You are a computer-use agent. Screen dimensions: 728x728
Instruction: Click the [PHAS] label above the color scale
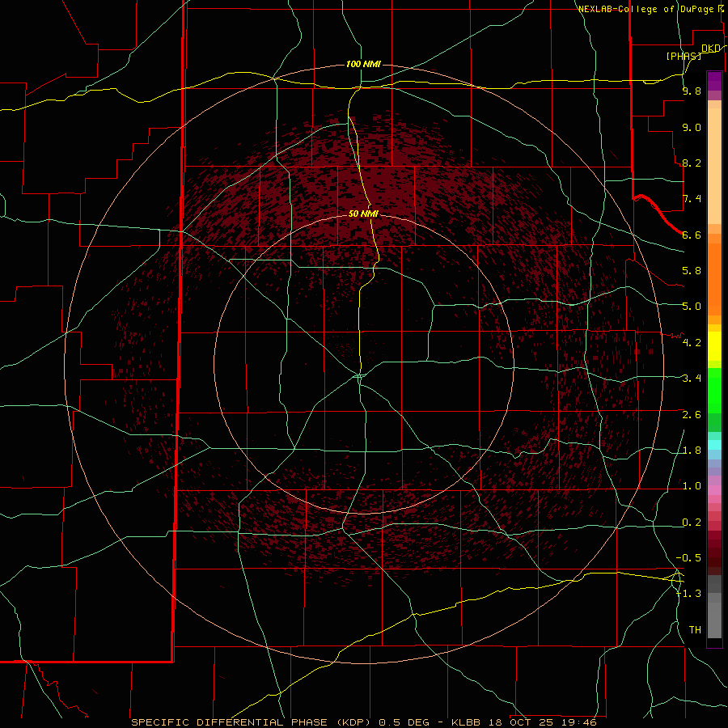click(684, 56)
